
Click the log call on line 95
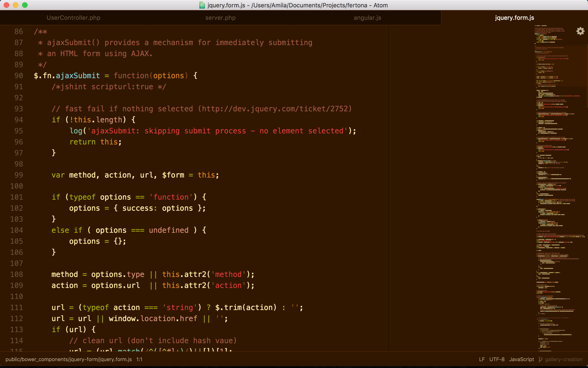pos(76,131)
